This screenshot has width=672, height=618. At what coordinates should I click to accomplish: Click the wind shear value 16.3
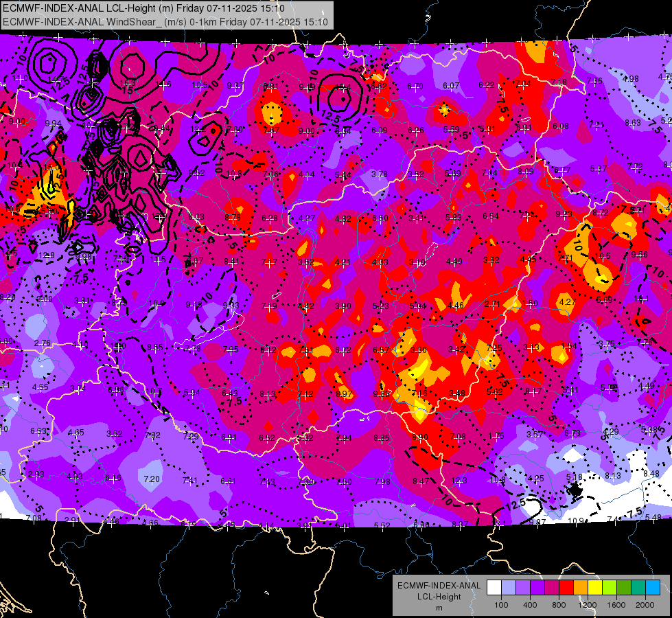[128, 83]
